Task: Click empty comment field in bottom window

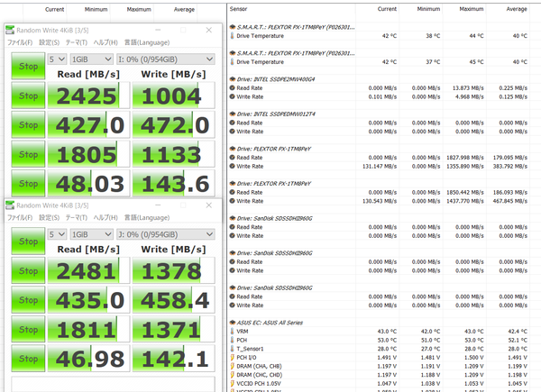Action: (114, 384)
